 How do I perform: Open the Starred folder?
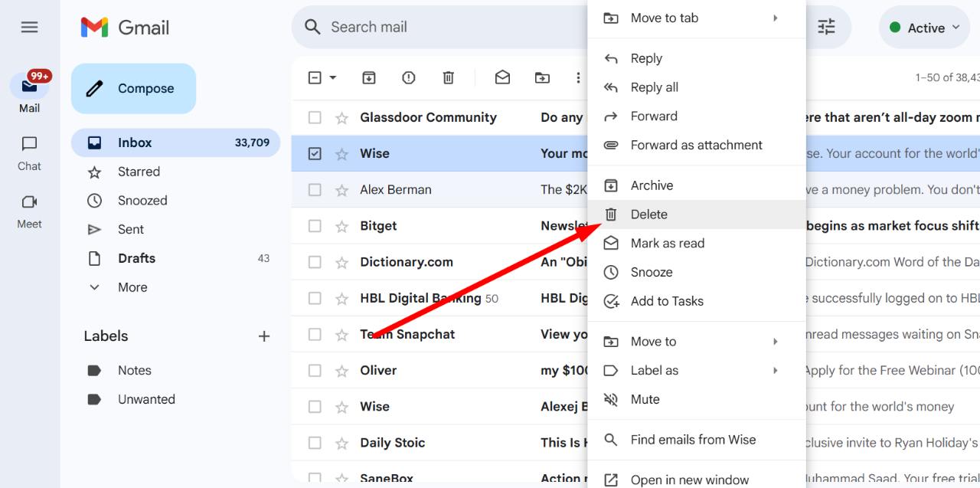pos(175,172)
